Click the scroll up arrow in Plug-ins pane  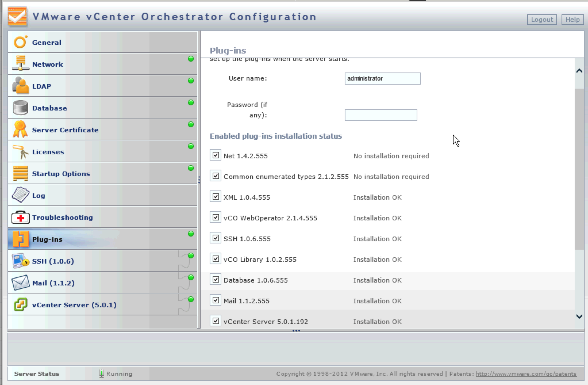[x=579, y=71]
